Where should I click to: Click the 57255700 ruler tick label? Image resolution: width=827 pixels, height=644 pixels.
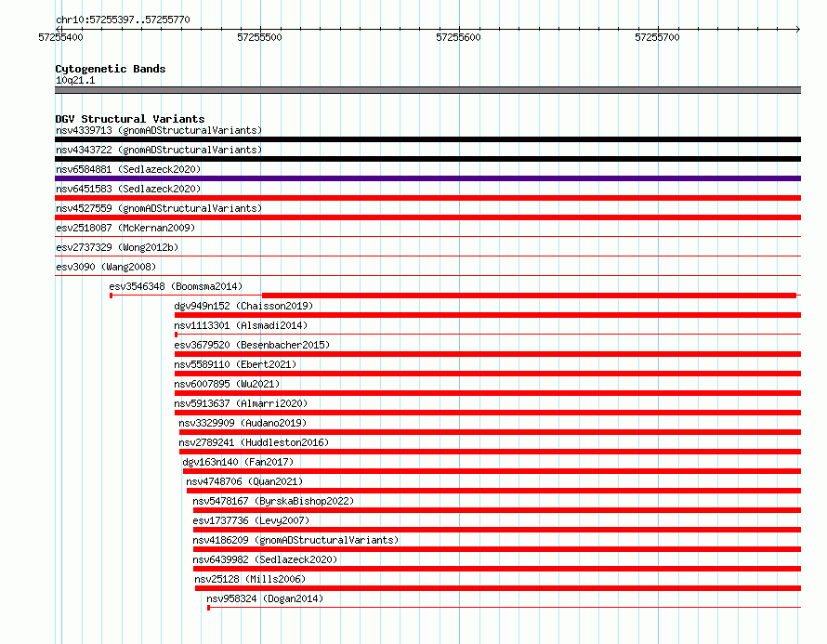(657, 37)
